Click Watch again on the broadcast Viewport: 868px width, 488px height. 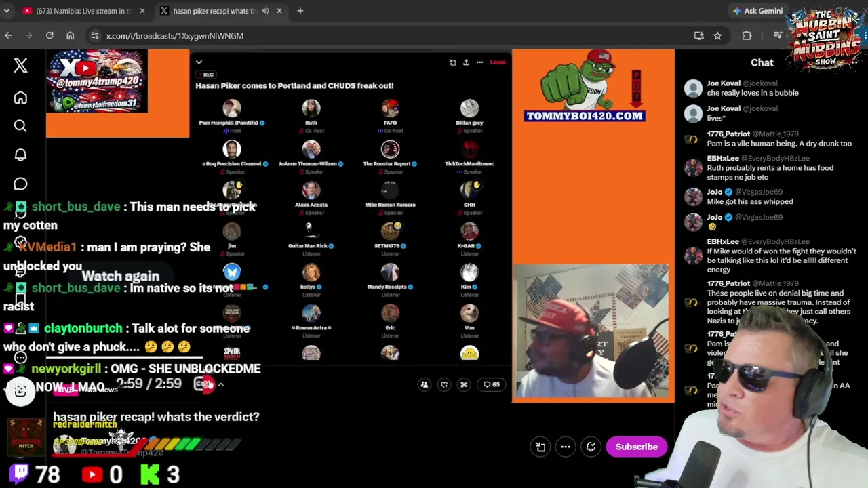click(x=121, y=276)
